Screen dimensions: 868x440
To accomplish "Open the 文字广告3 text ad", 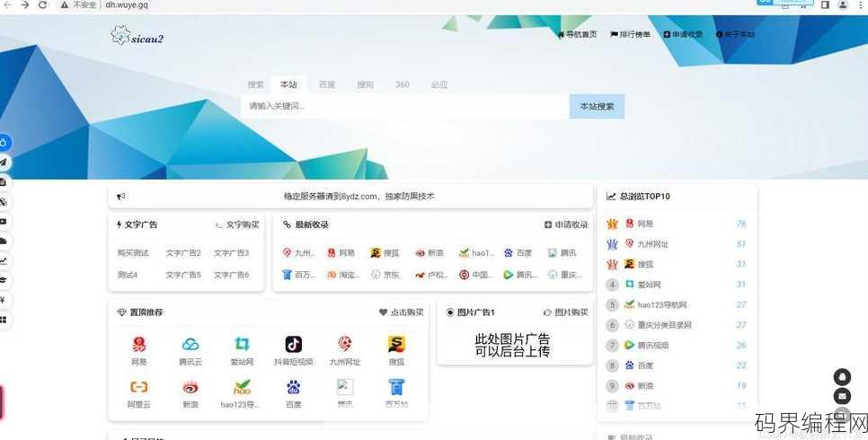I will point(232,253).
